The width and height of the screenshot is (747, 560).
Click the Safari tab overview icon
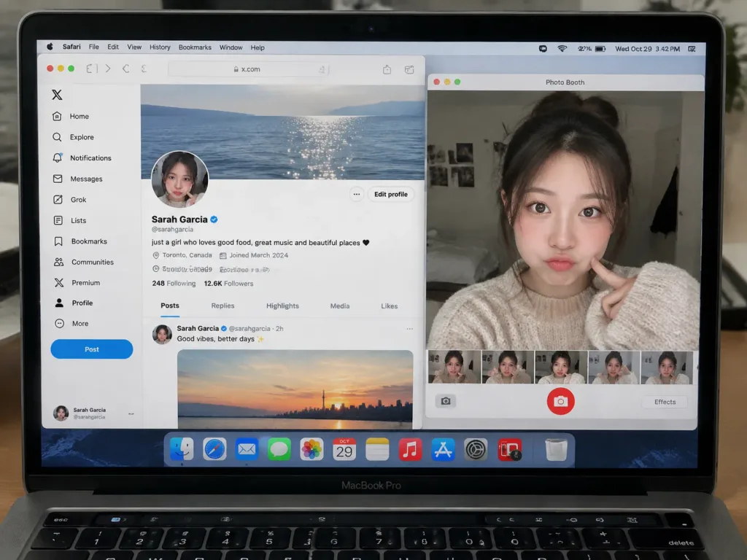point(409,69)
